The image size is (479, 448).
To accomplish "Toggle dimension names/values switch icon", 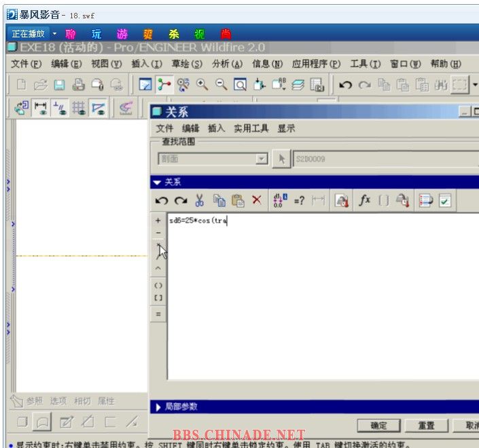I will pos(280,201).
